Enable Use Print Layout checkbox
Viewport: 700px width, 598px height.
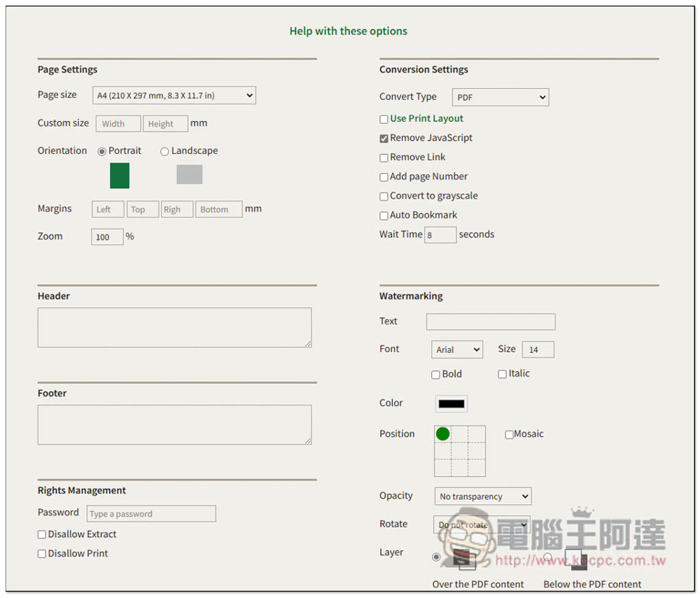[x=384, y=119]
